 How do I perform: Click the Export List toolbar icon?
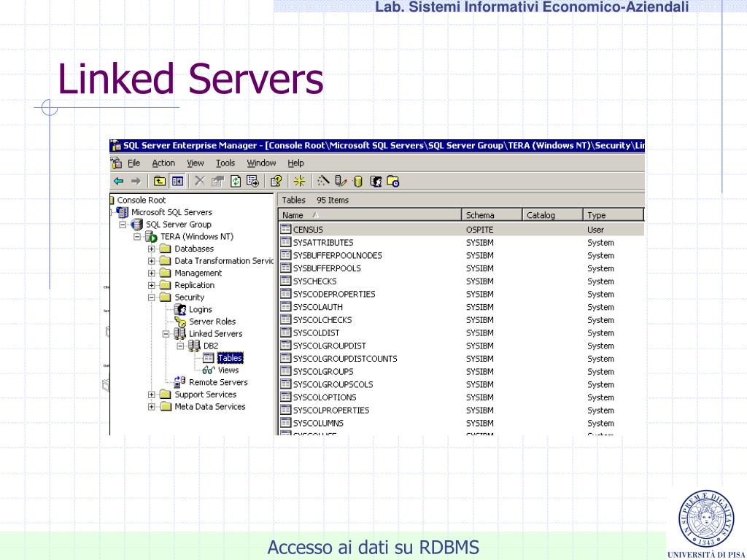point(252,182)
